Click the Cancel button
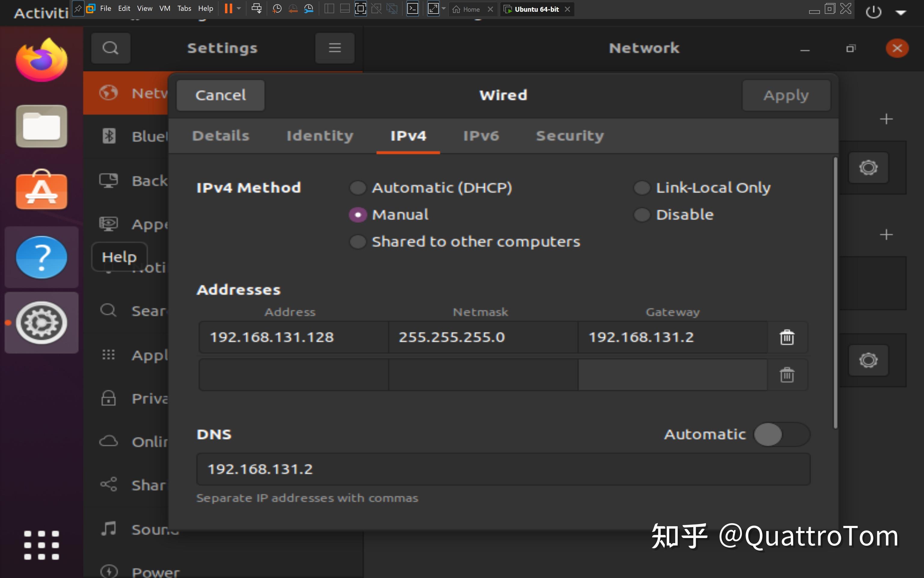Viewport: 924px width, 578px height. (220, 95)
